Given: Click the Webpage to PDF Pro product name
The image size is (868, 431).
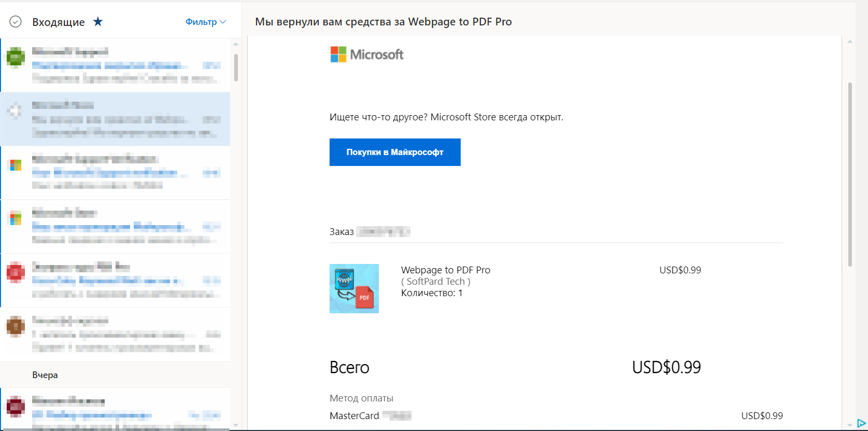Looking at the screenshot, I should [446, 270].
